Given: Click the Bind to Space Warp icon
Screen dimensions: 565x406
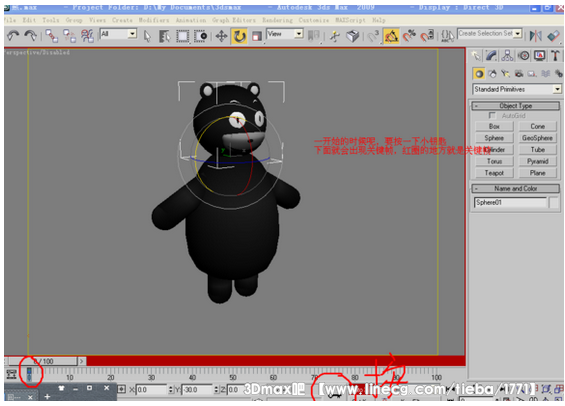Looking at the screenshot, I should coord(87,36).
